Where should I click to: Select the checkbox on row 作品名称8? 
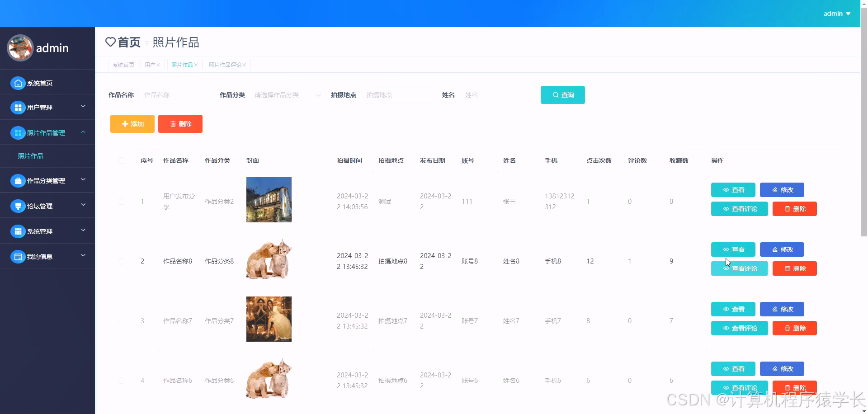click(x=121, y=261)
